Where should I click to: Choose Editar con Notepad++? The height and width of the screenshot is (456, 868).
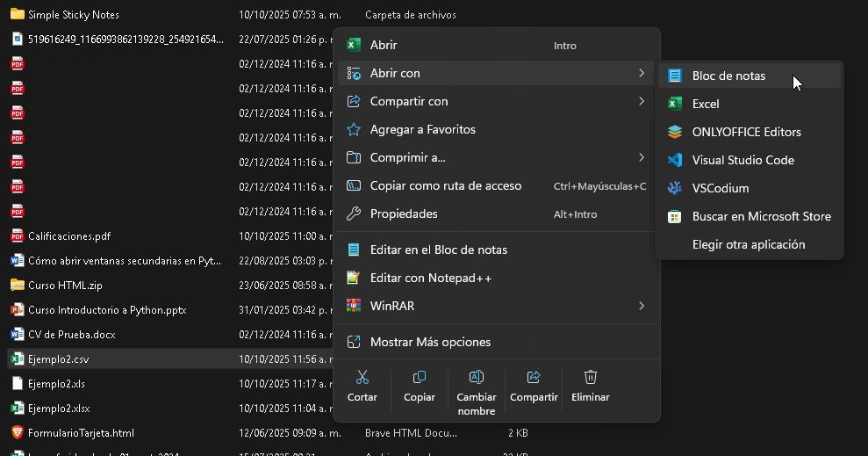click(496, 278)
